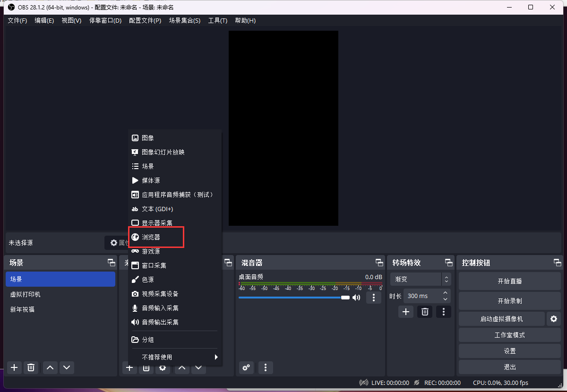Open the 工具(T) menu
567x392 pixels.
pos(217,21)
